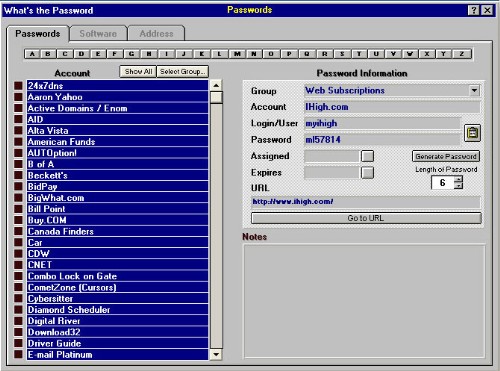Screen dimensions: 500x371
Task: Select the Canada Finders account
Action: [x=117, y=231]
